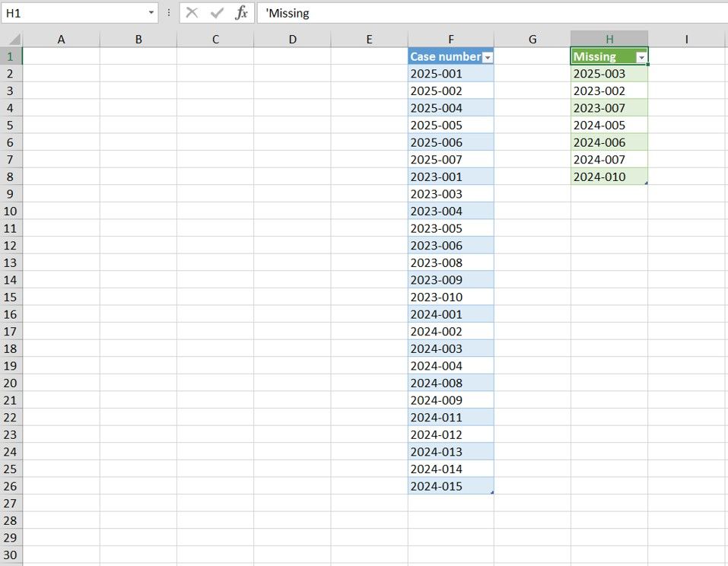Click Missing cell 2024-010
The width and height of the screenshot is (728, 566).
point(609,176)
